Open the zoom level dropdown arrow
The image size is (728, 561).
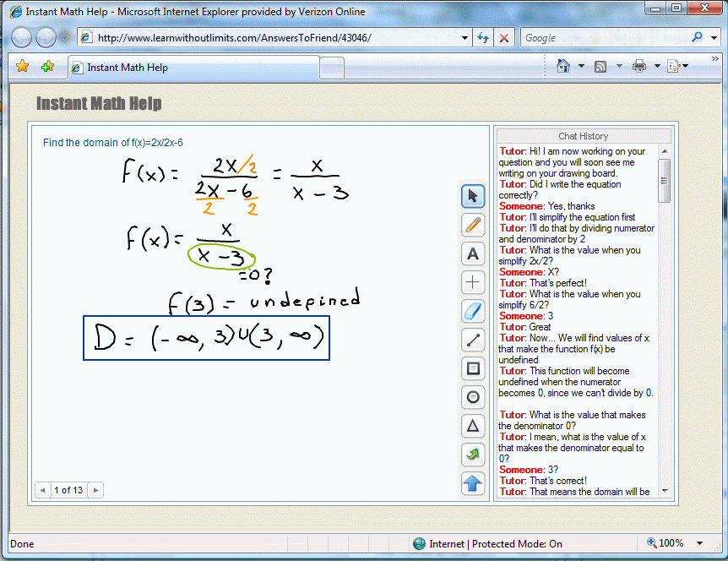(x=699, y=543)
